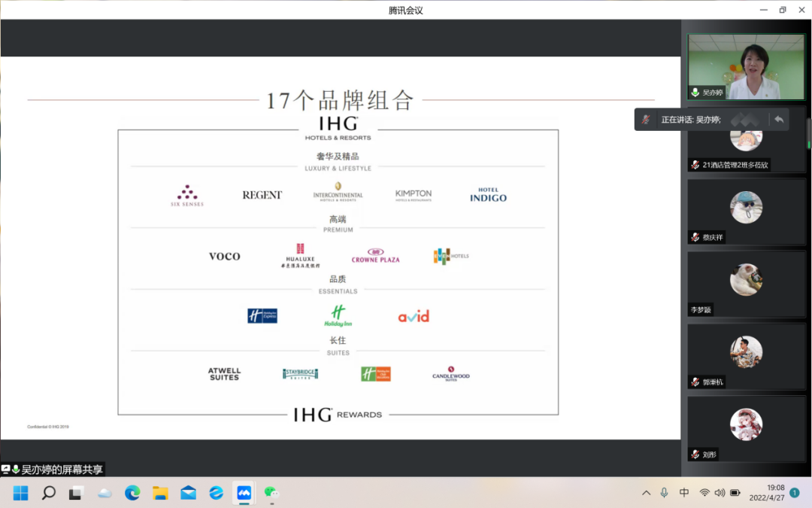Click the REGENT logo on slide
The image size is (812, 508).
[x=262, y=195]
